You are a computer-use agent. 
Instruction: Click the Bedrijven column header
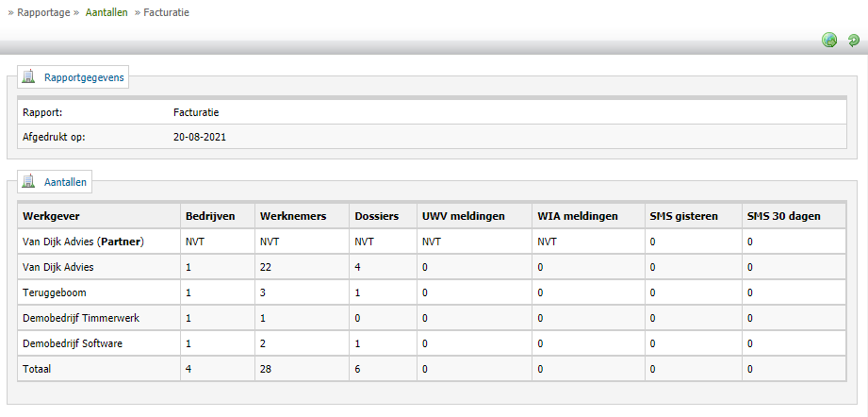(x=210, y=216)
